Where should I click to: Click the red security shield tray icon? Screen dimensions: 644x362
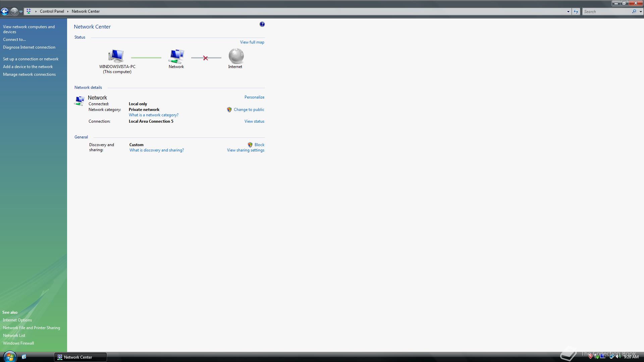tap(591, 357)
